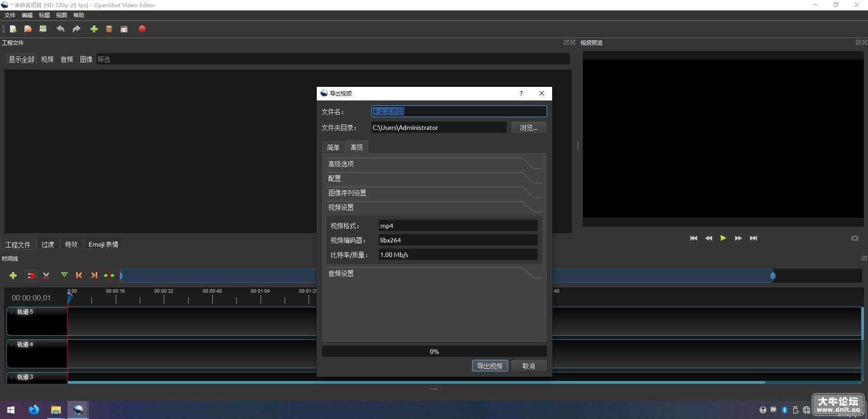The image size is (868, 419).
Task: Click the Open Project folder icon
Action: [28, 29]
